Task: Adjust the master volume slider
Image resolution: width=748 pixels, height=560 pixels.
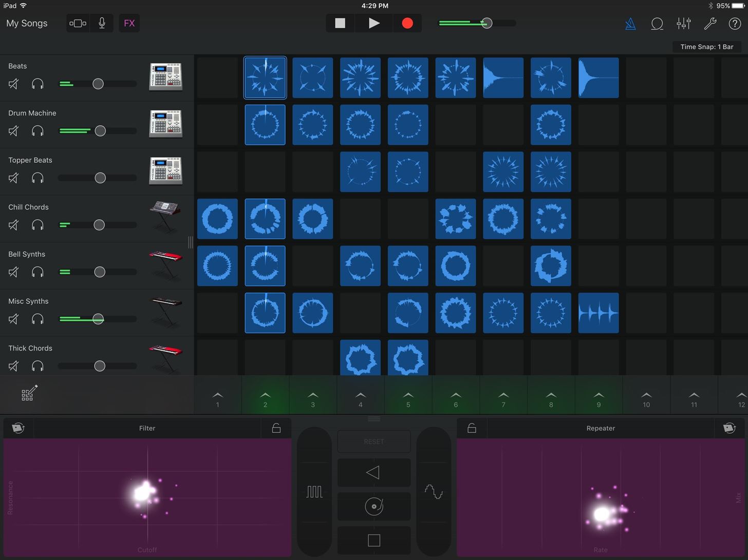Action: point(477,23)
